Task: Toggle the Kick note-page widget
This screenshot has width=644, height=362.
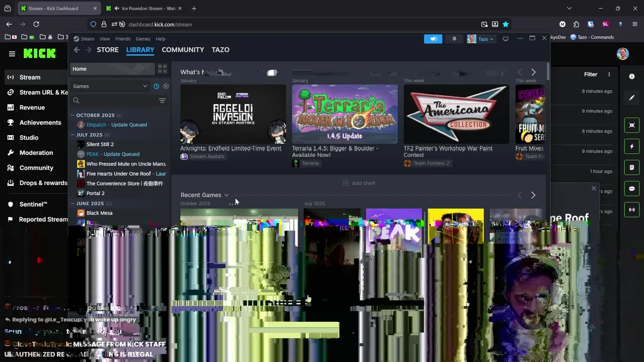Action: pyautogui.click(x=632, y=167)
